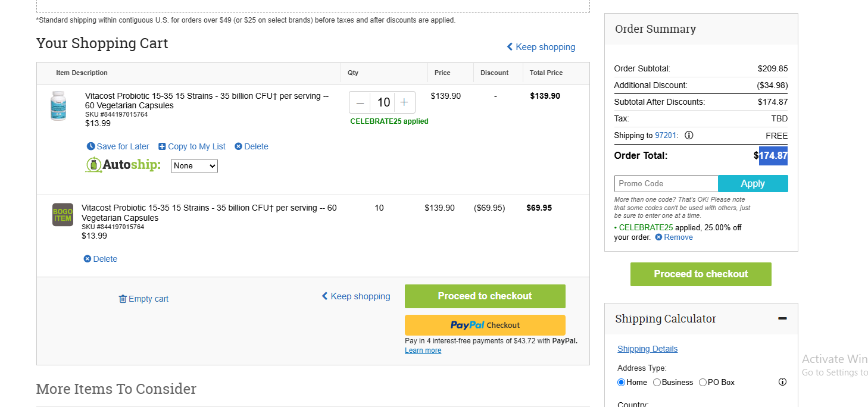
Task: Click the Apply promo code button
Action: click(753, 183)
